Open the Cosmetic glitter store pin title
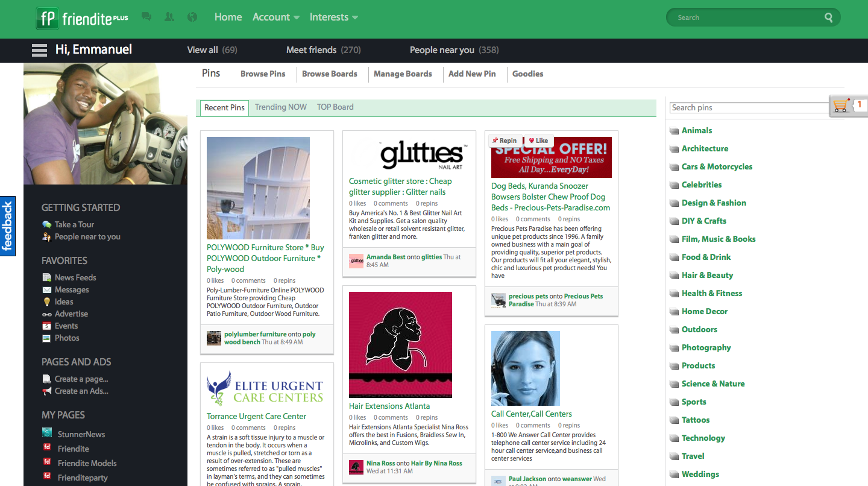This screenshot has width=868, height=486. [x=400, y=186]
